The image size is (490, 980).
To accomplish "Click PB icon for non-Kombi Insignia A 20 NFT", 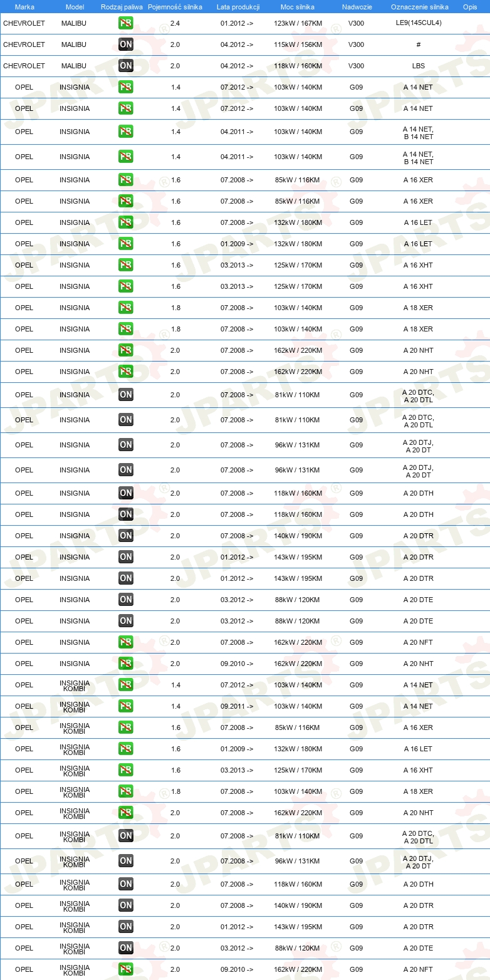I will 126,642.
